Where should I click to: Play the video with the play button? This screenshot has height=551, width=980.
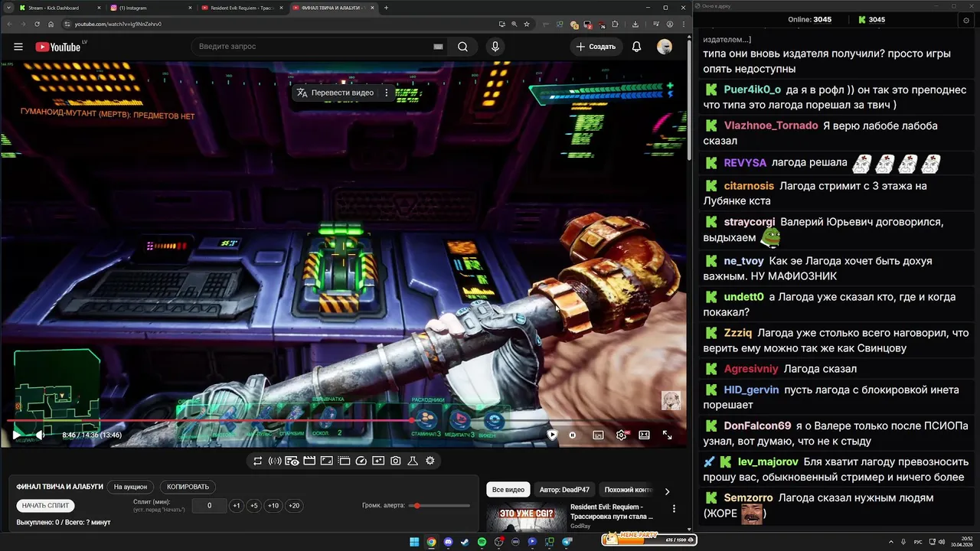click(x=16, y=435)
